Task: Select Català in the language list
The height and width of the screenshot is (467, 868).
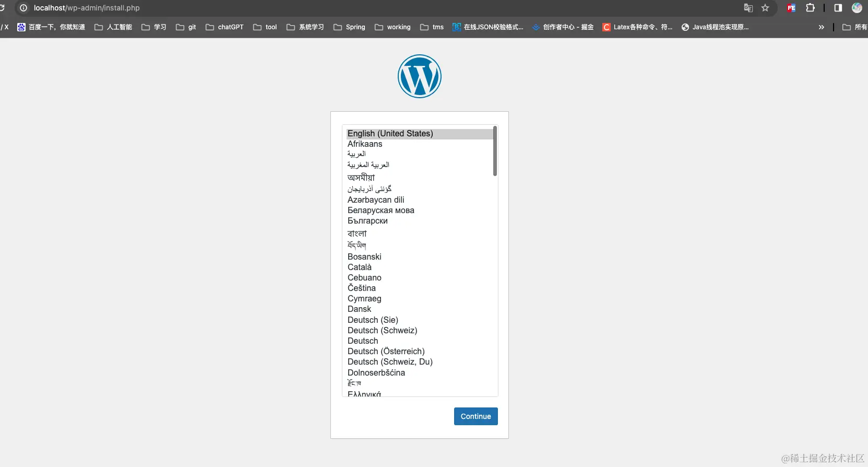Action: [x=420, y=267]
